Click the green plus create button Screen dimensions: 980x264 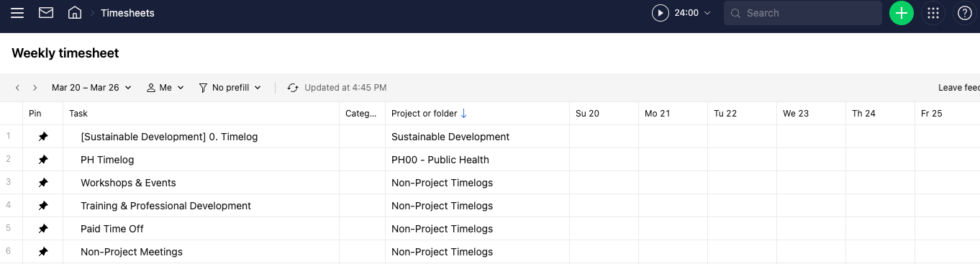(901, 13)
